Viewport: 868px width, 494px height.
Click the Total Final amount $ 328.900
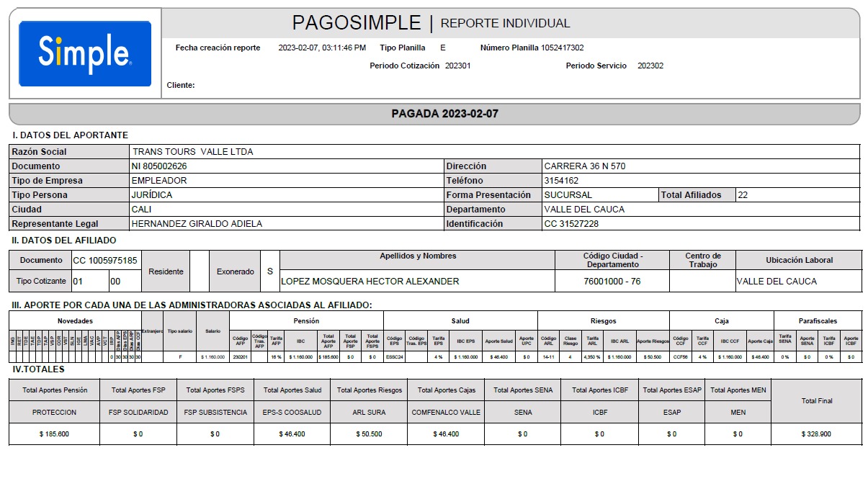click(x=817, y=434)
